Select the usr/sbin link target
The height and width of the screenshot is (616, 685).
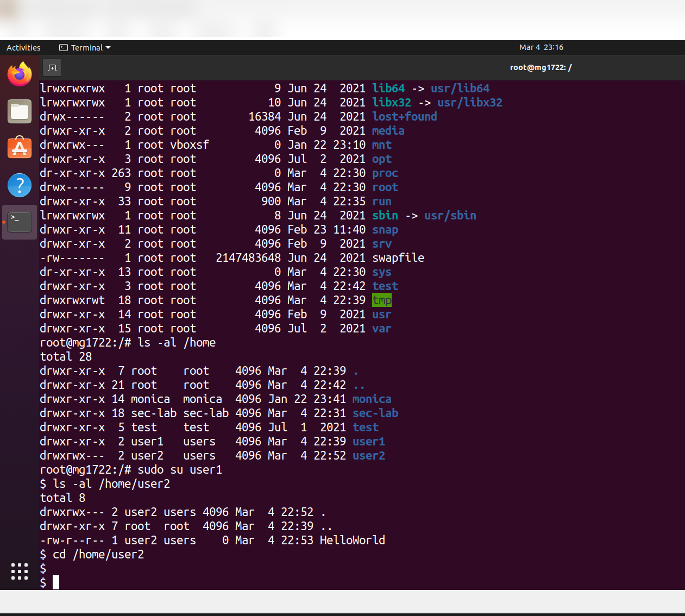[450, 215]
